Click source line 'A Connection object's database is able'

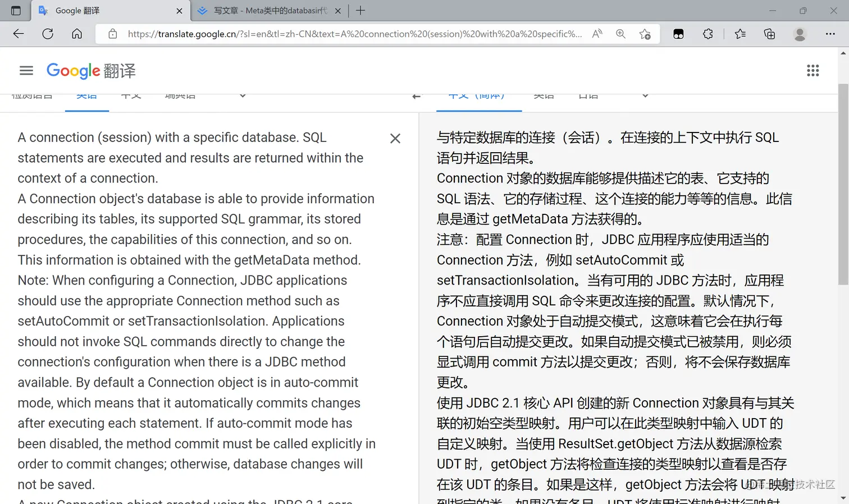pos(196,199)
